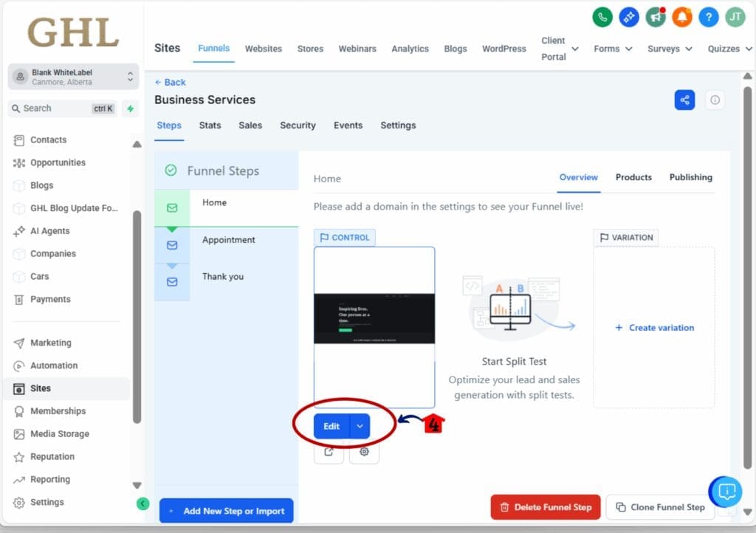Viewport: 756px width, 533px height.
Task: Click the green phone dialer icon
Action: (x=602, y=17)
